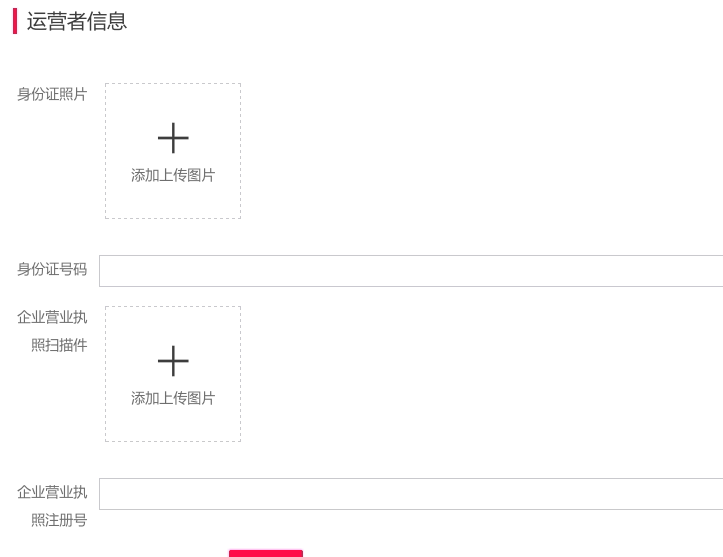Image resolution: width=723 pixels, height=557 pixels.
Task: Click the 企业营业执照注册号 label
Action: (x=52, y=505)
